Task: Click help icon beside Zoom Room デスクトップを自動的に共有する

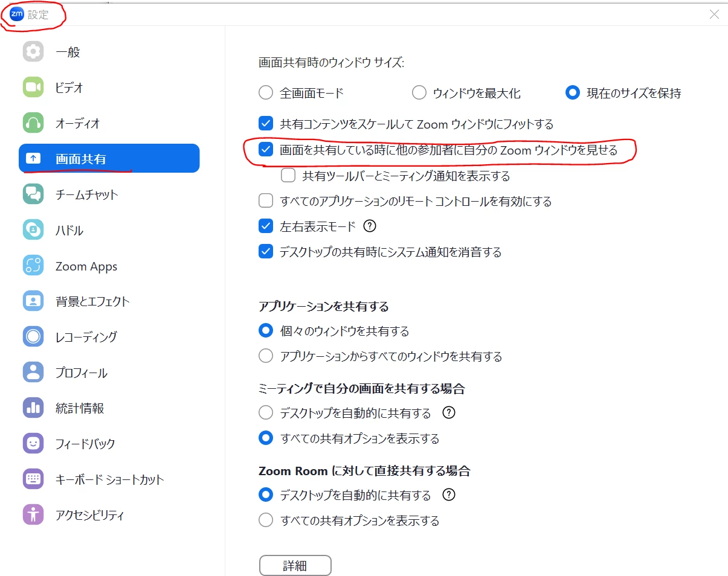Action: coord(448,495)
